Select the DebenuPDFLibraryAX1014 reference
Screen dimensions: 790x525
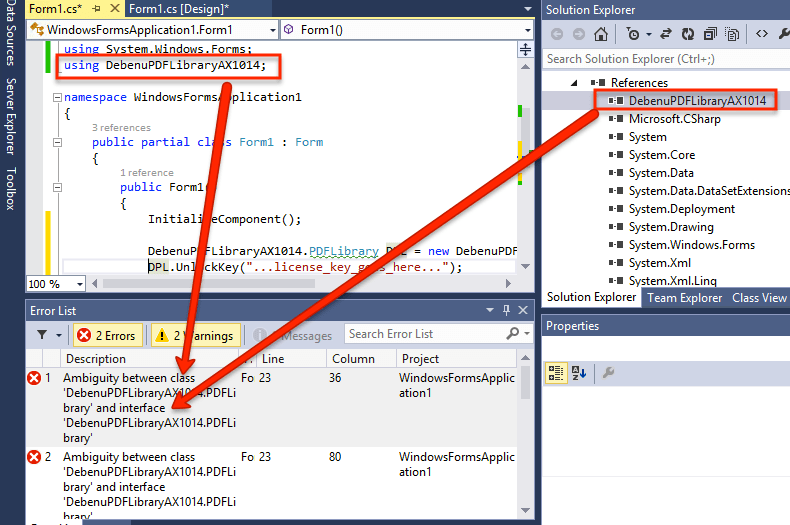point(697,101)
